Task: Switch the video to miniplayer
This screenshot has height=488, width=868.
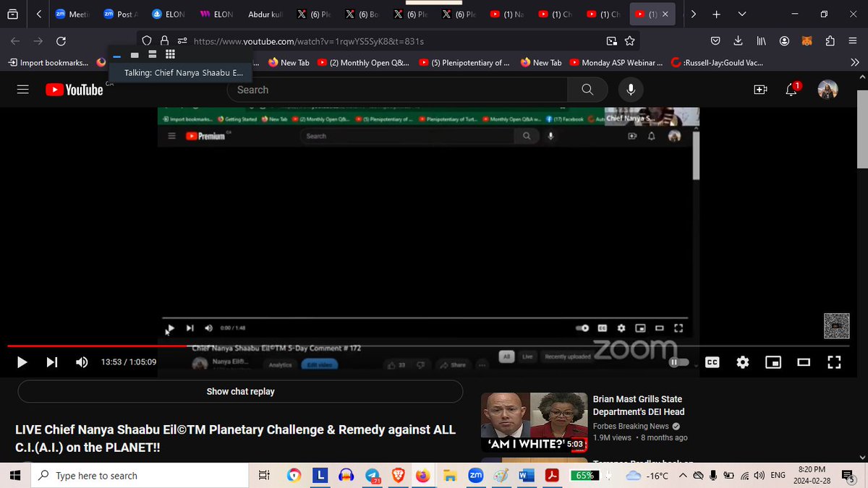Action: coord(773,362)
